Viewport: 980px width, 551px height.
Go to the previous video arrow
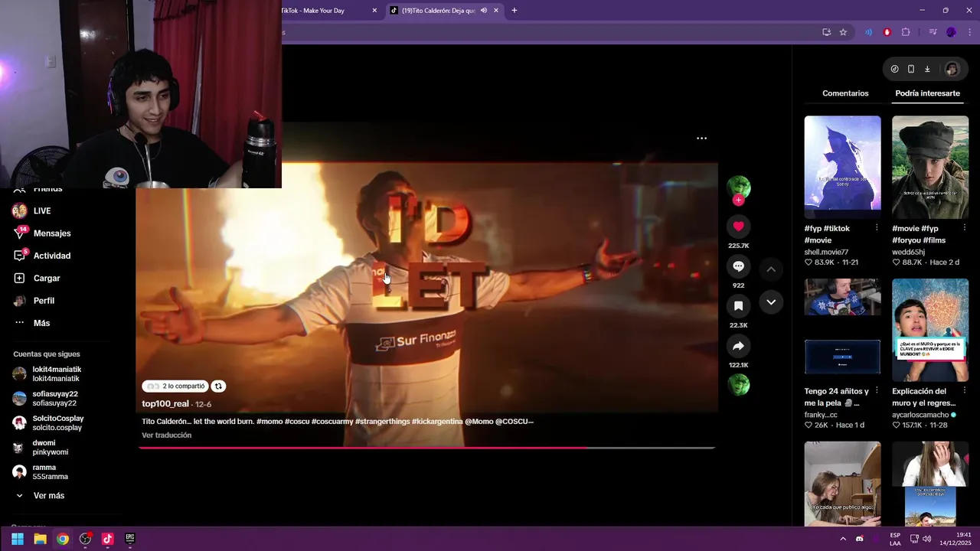point(771,269)
